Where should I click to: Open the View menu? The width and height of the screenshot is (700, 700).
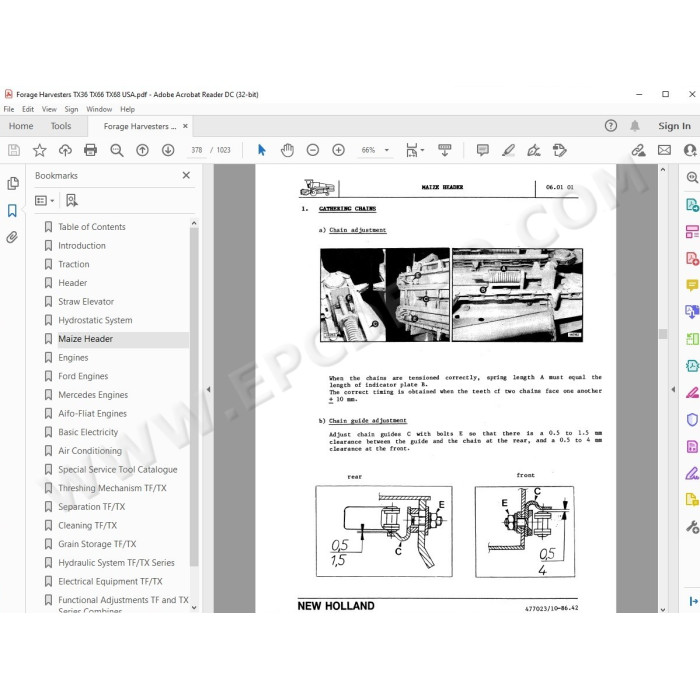point(49,109)
